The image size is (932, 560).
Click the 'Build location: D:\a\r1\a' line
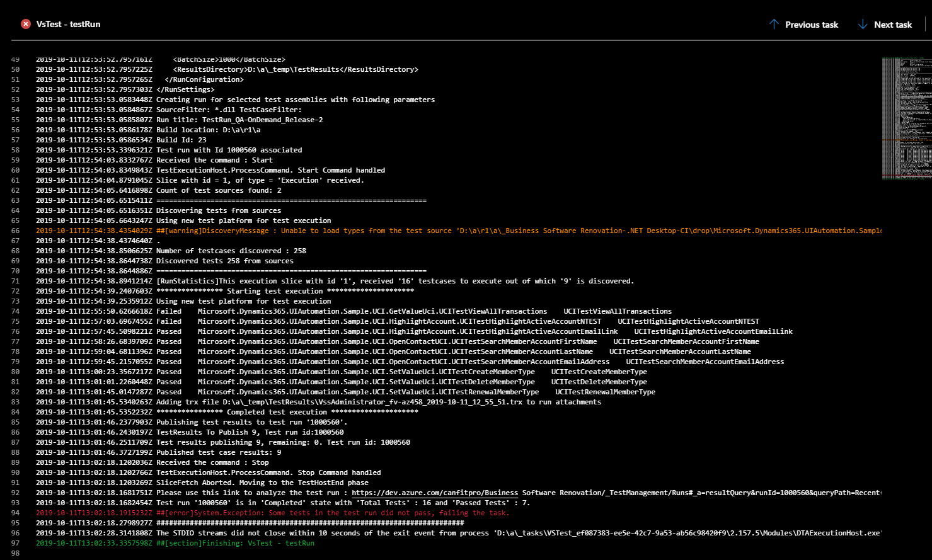pos(148,130)
